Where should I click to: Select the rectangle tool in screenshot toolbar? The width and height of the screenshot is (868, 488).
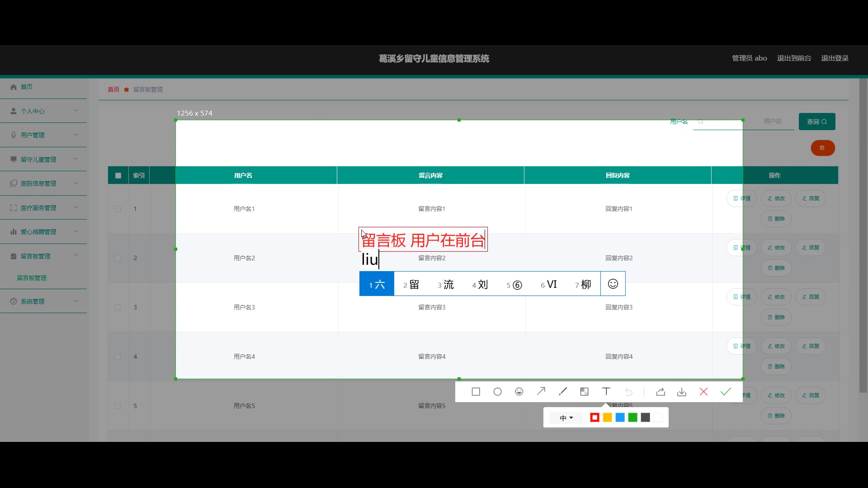(x=476, y=392)
